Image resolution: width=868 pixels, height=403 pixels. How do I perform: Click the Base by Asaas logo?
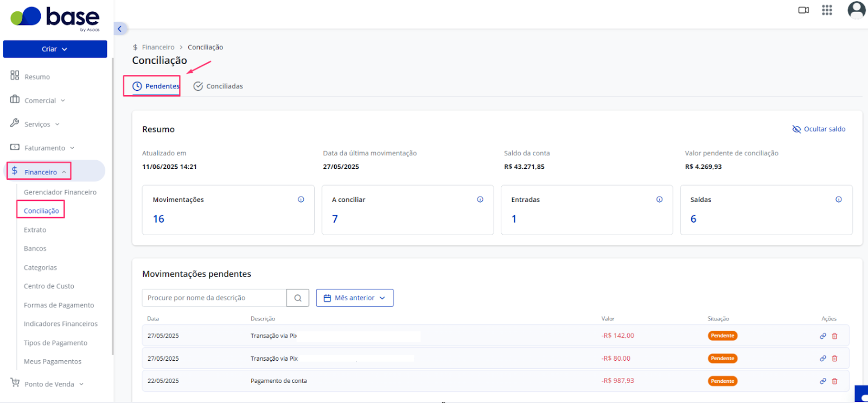point(55,19)
